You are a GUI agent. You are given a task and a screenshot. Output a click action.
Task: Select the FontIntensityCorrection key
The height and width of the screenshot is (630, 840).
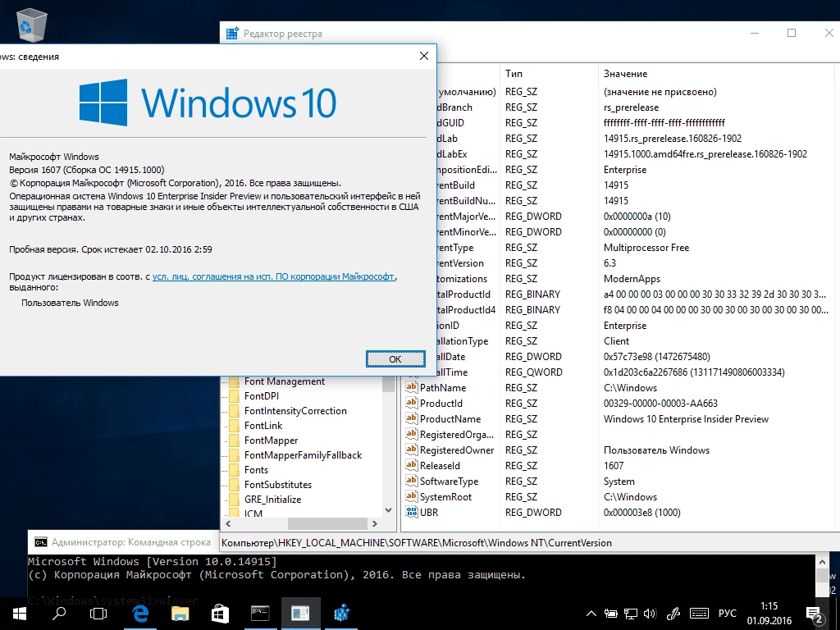coord(295,411)
